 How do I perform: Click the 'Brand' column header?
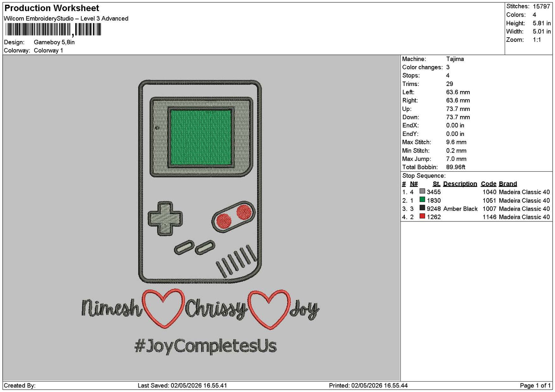[508, 184]
